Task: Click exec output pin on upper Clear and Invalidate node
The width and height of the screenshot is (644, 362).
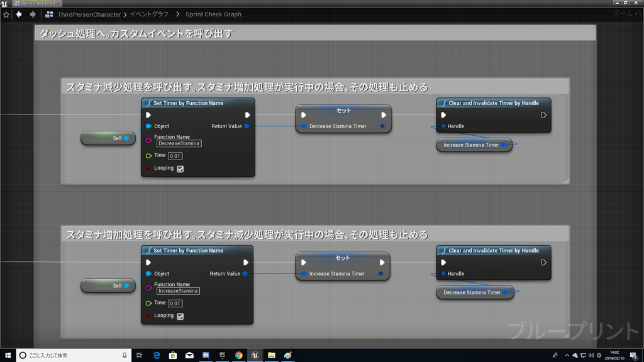Action: 543,115
